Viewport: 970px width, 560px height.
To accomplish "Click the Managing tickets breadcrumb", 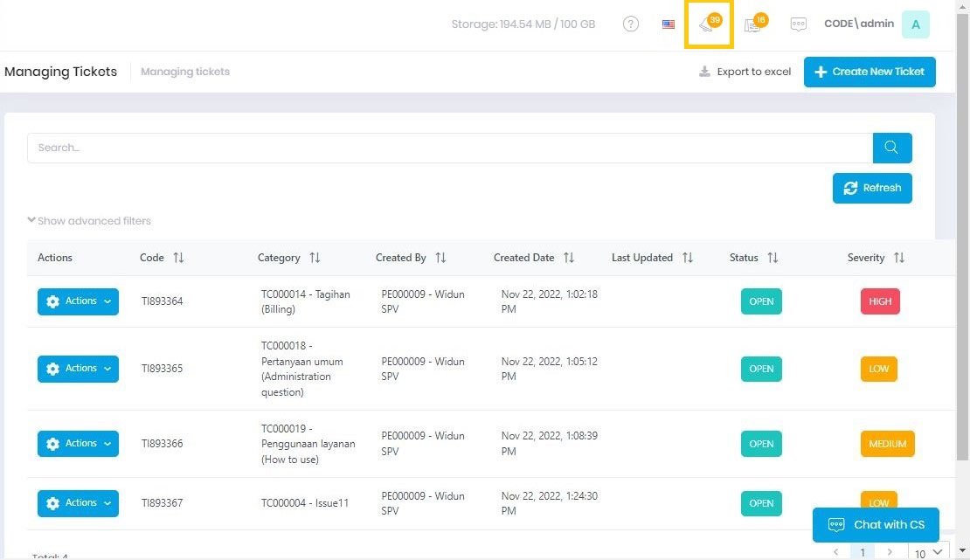I will (x=185, y=72).
